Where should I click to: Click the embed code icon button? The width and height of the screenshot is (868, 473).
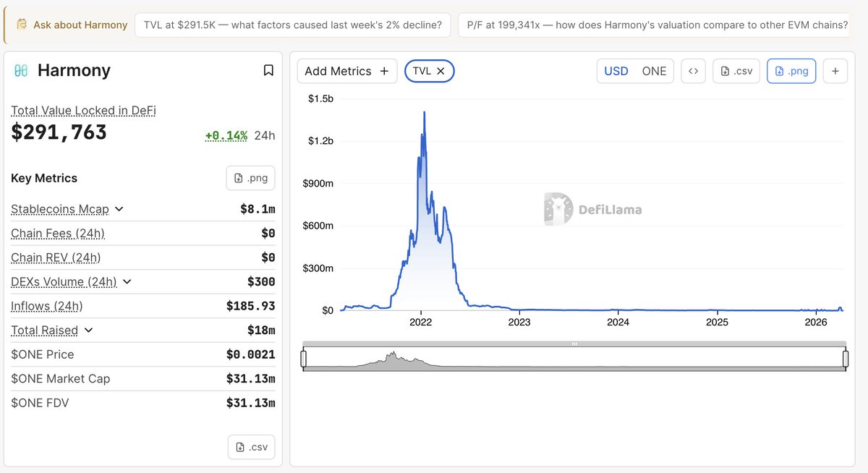coord(693,71)
